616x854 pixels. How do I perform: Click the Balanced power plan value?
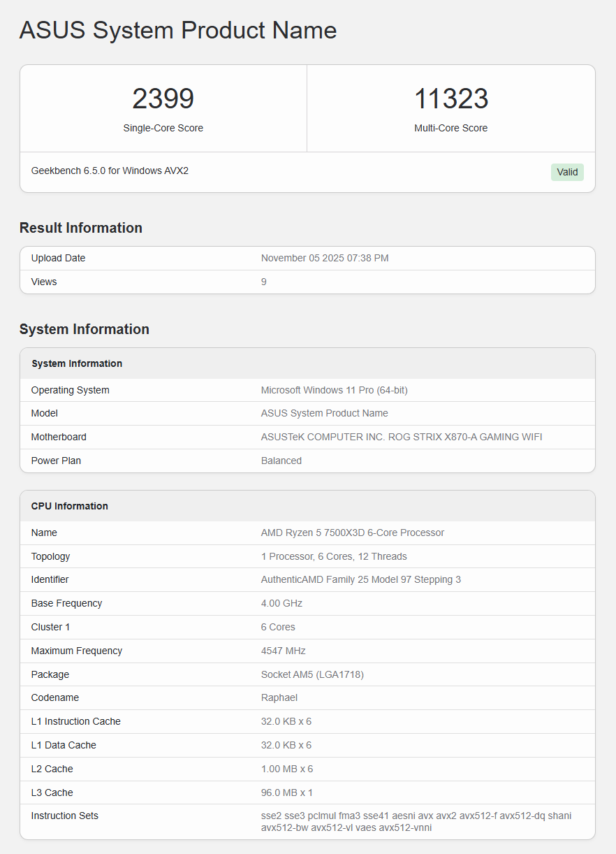click(x=281, y=461)
